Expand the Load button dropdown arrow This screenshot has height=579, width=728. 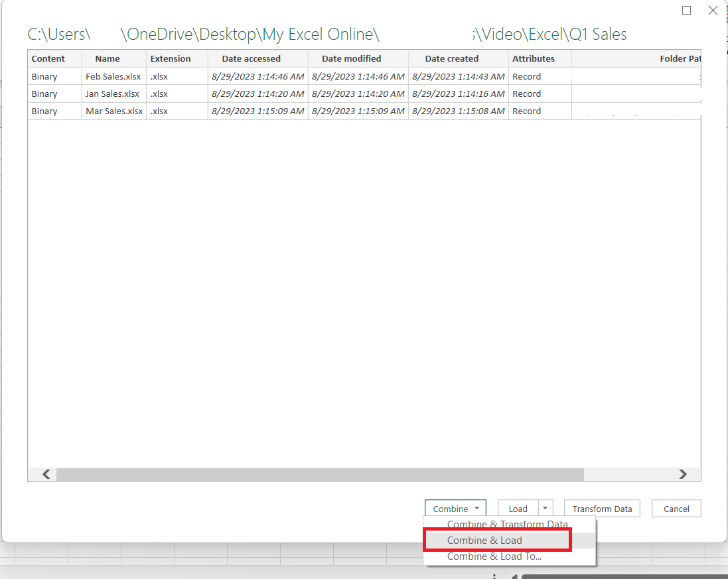[x=546, y=509]
